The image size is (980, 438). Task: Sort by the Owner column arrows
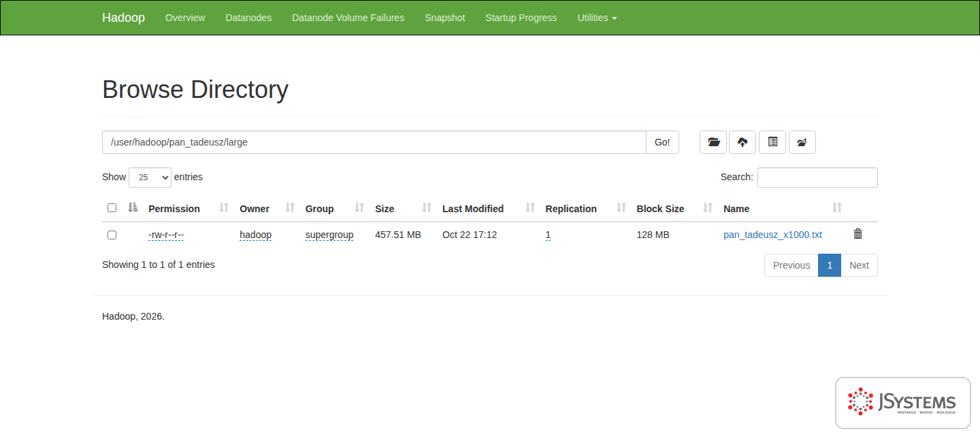[x=290, y=208]
